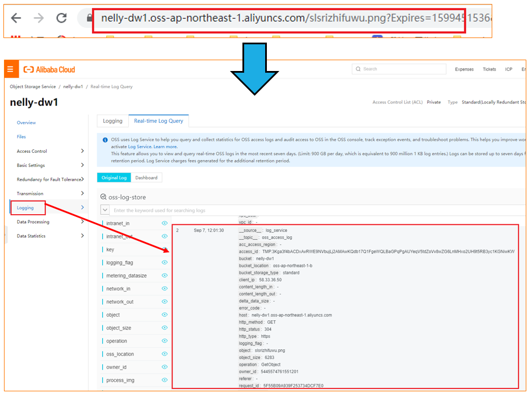Image resolution: width=532 pixels, height=397 pixels.
Task: Toggle eye icon for intranet_out field
Action: tap(165, 236)
